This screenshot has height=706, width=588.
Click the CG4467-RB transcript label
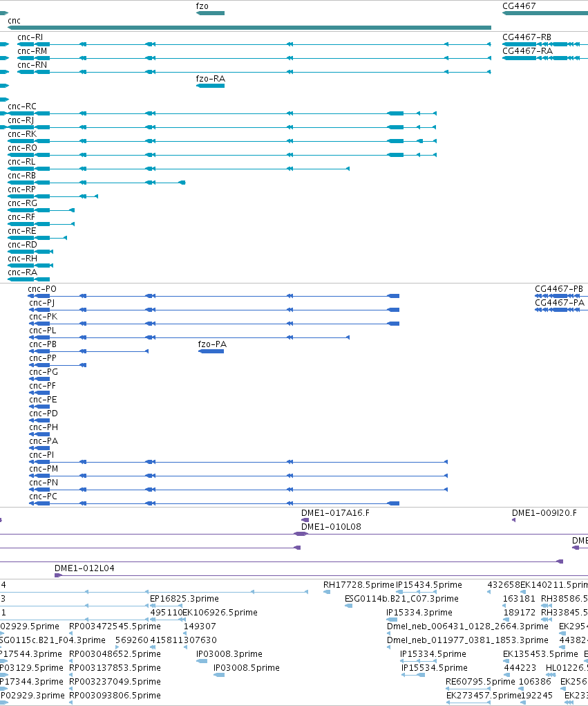pyautogui.click(x=527, y=37)
